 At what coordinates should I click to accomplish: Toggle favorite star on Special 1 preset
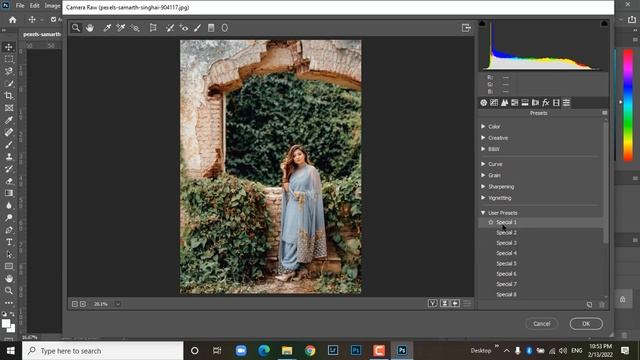pos(491,222)
